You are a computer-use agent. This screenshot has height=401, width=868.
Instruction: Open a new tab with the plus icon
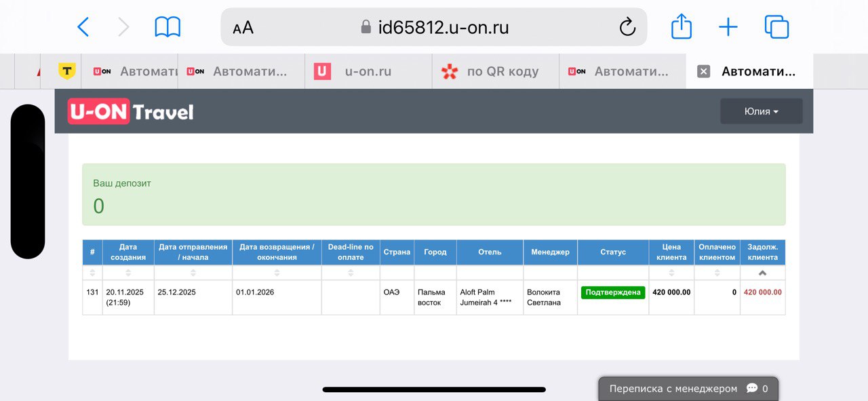[x=728, y=27]
